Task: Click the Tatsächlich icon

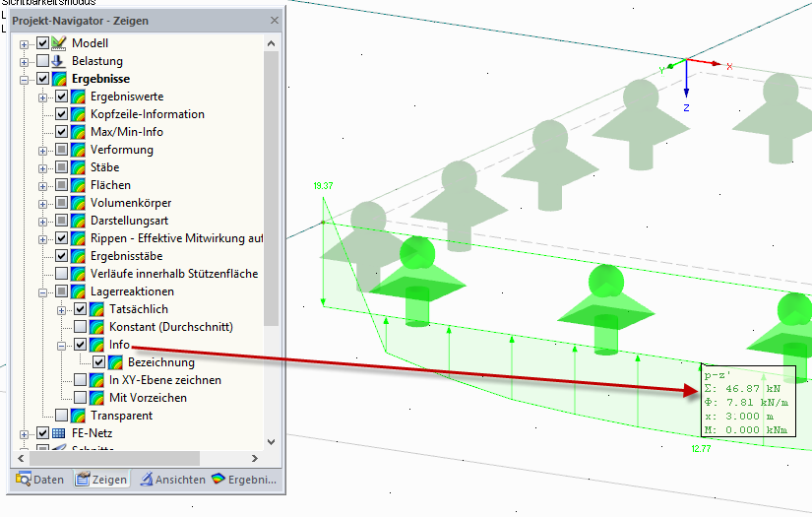Action: pyautogui.click(x=96, y=309)
